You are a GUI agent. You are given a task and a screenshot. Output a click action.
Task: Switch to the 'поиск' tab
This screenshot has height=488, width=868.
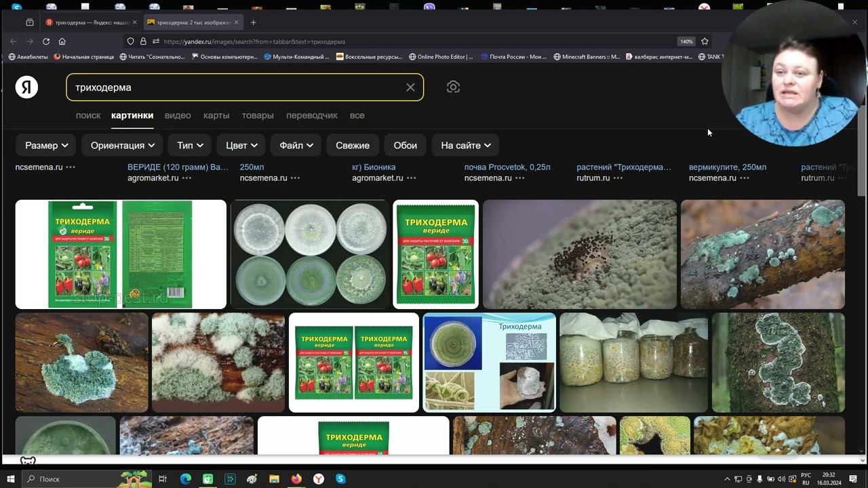tap(88, 115)
